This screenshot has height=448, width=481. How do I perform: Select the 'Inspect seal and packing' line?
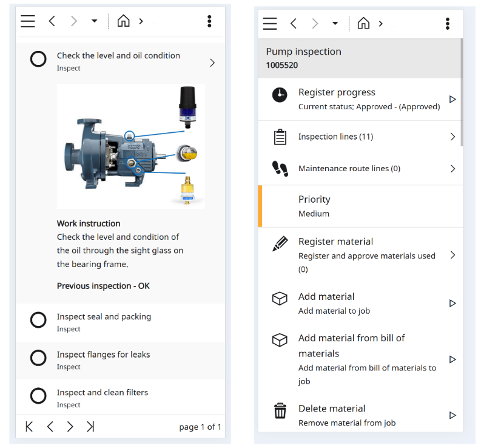coord(121,322)
